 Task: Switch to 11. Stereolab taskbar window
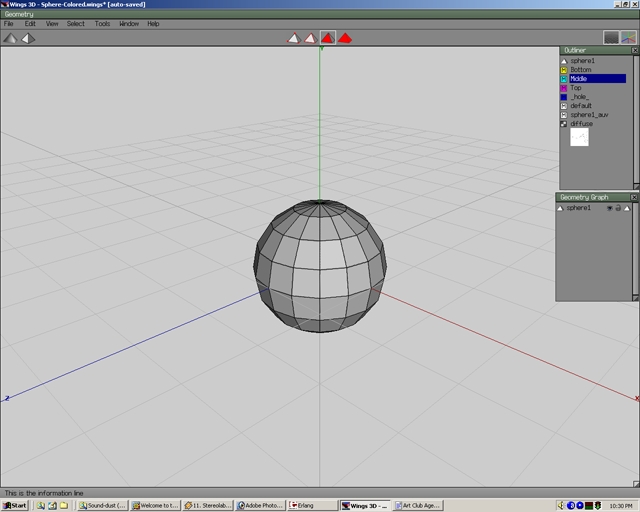click(x=208, y=505)
